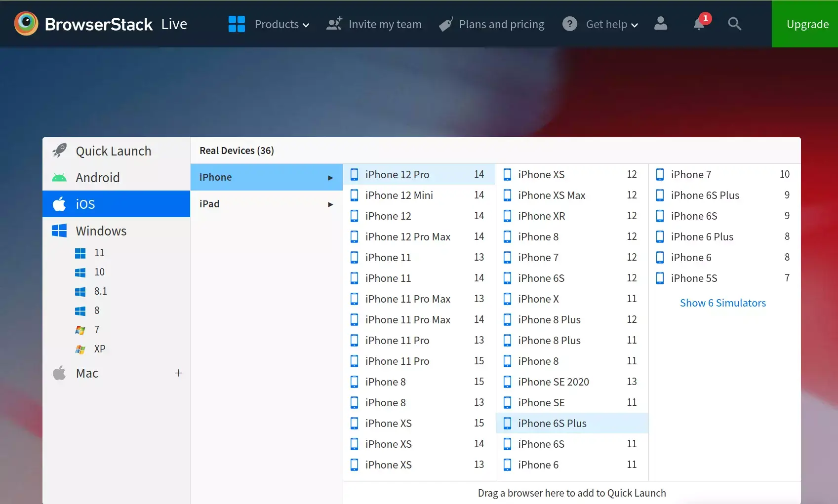Highlight iPhone 6S Plus device entry
This screenshot has width=838, height=504.
[552, 423]
